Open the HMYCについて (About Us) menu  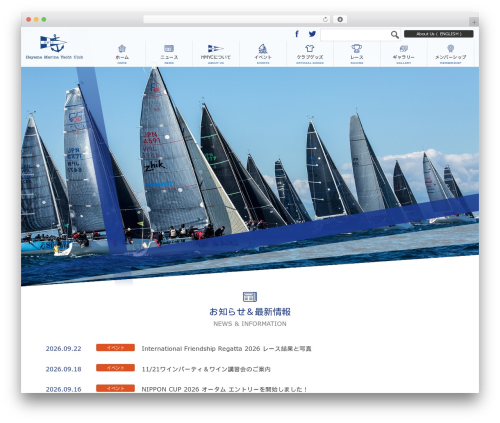point(216,54)
